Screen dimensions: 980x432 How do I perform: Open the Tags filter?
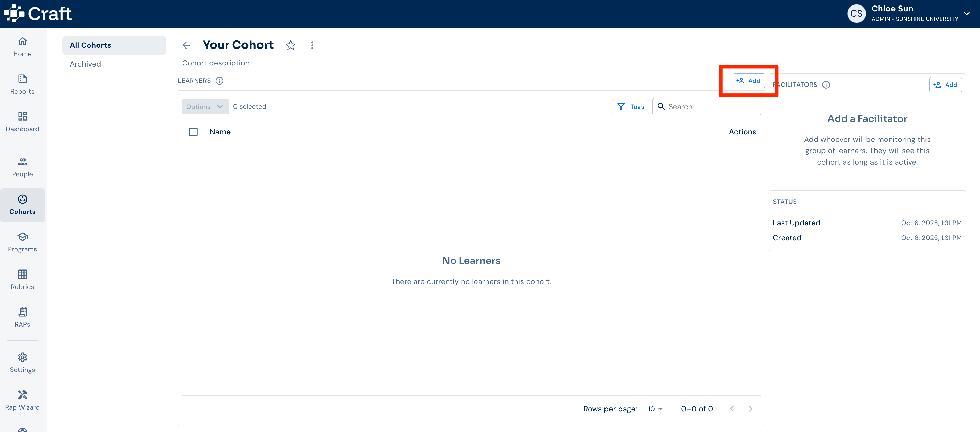coord(630,107)
